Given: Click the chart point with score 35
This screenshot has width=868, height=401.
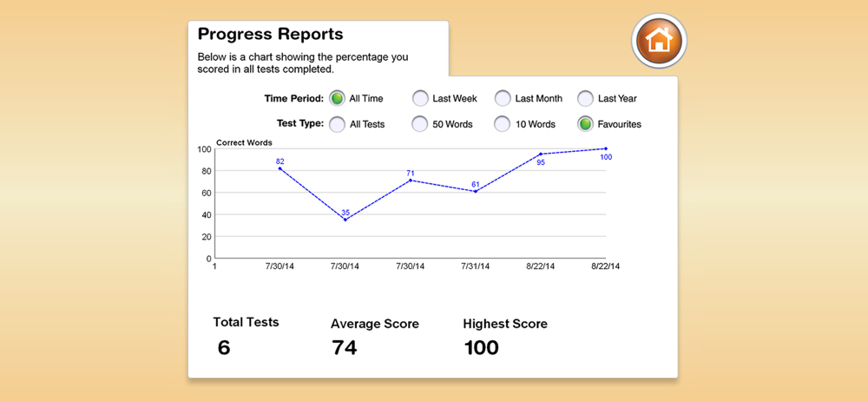Looking at the screenshot, I should [345, 220].
